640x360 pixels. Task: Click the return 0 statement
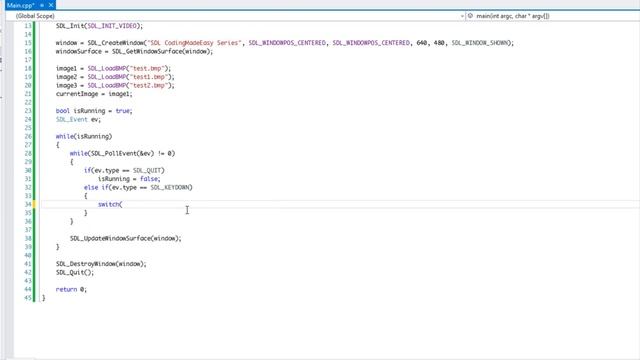(x=71, y=289)
